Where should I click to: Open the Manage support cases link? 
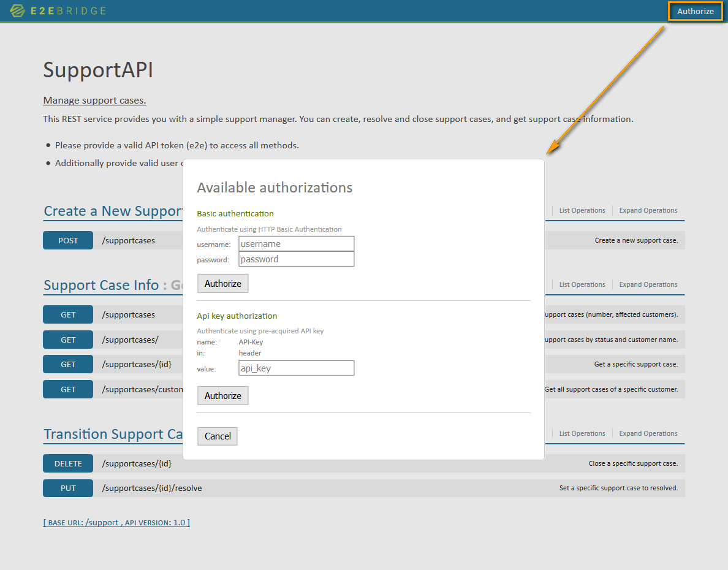coord(94,100)
